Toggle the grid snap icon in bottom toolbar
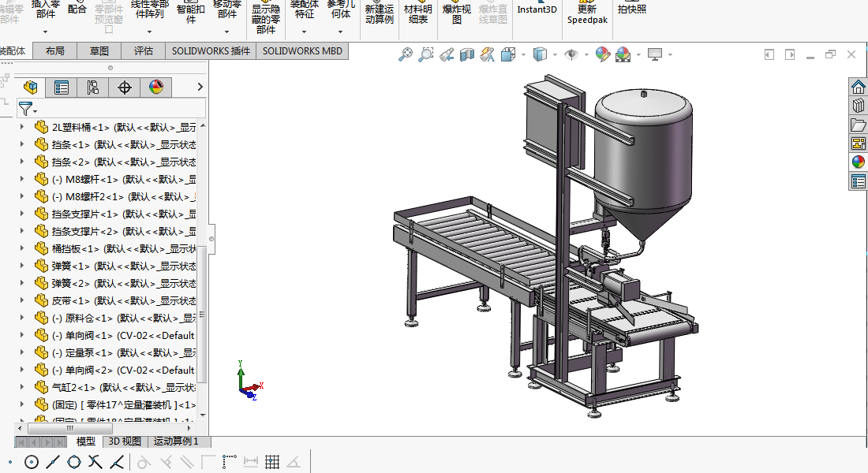The height and width of the screenshot is (473, 868). pyautogui.click(x=272, y=462)
